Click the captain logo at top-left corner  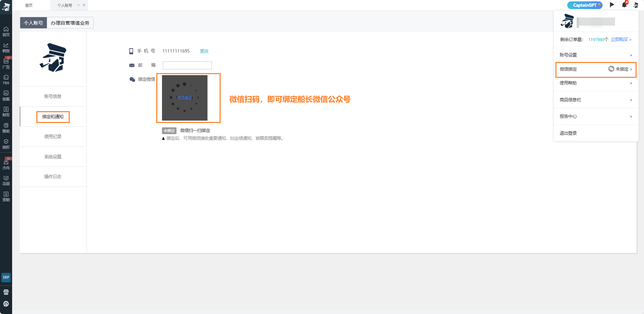coord(6,6)
